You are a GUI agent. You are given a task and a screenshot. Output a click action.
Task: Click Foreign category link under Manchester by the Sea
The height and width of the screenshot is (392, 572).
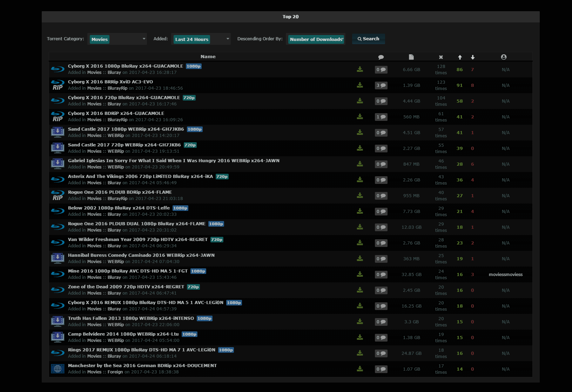pyautogui.click(x=115, y=372)
